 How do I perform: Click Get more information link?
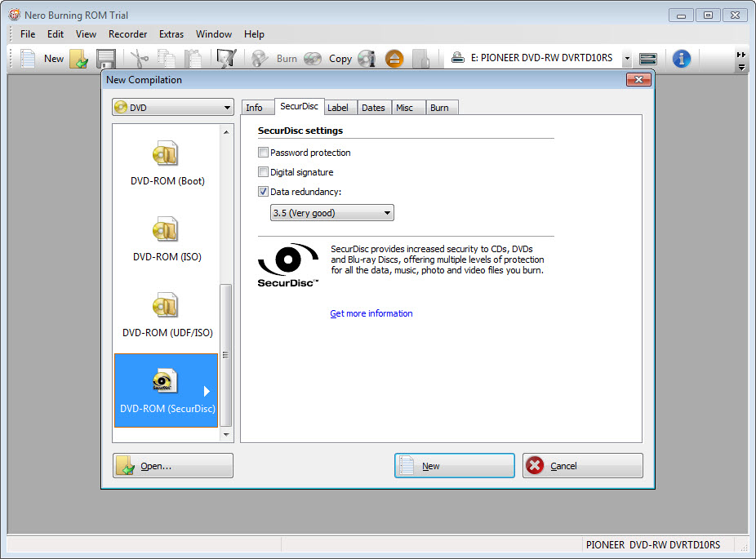point(371,313)
